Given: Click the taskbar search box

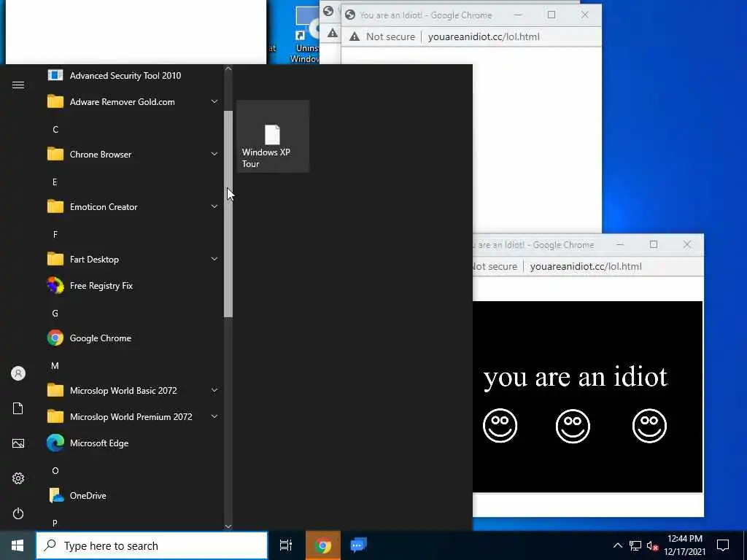Looking at the screenshot, I should [152, 545].
